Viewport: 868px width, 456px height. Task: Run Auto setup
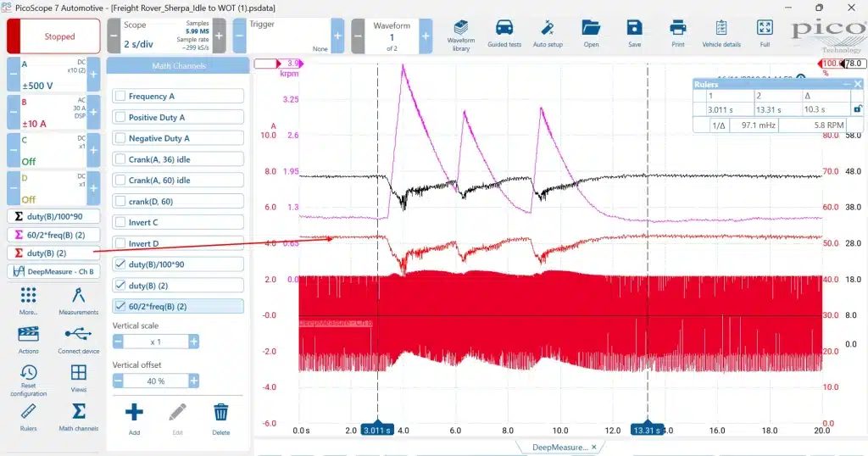click(x=548, y=34)
